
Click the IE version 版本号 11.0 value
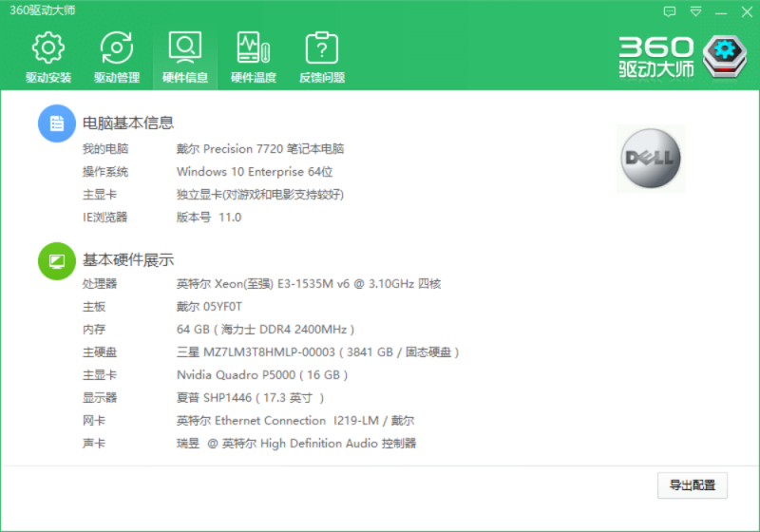coord(209,217)
